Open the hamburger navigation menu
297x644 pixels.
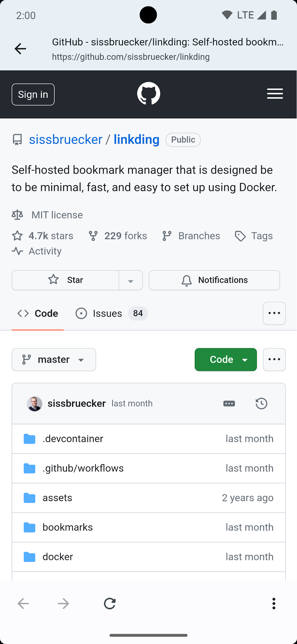(275, 94)
